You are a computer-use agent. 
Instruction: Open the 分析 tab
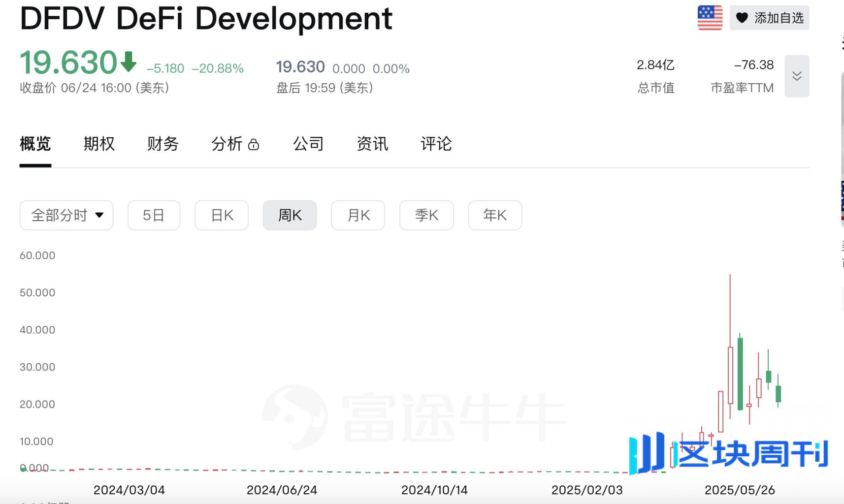tap(227, 144)
